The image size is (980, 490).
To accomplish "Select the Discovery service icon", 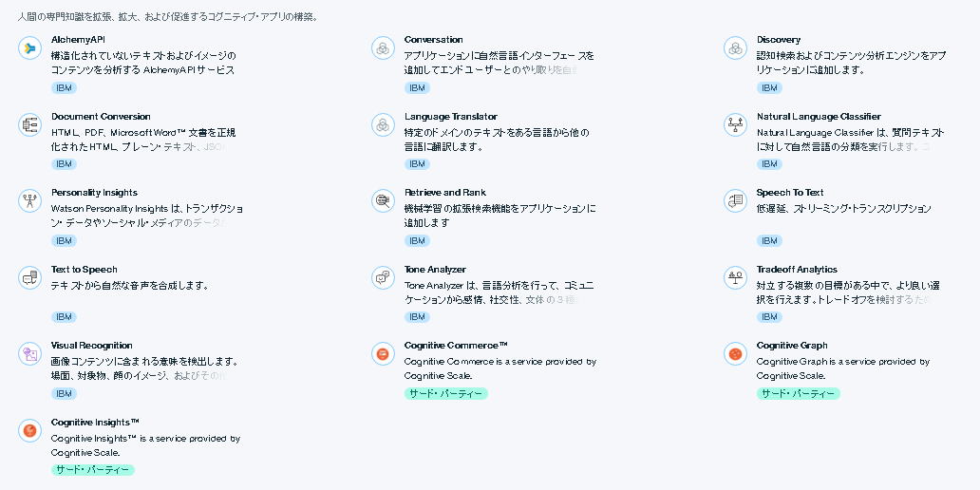I will [735, 48].
